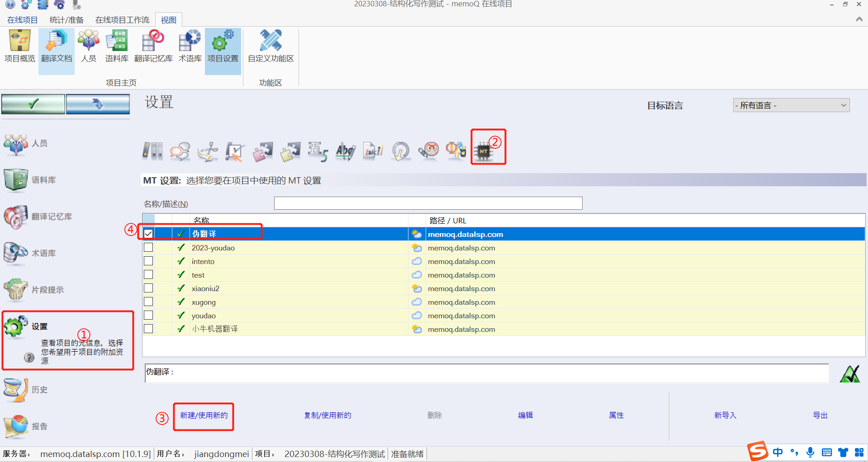The image size is (868, 462).
Task: Open the Sogou soft keyboard icon
Action: coord(827,452)
